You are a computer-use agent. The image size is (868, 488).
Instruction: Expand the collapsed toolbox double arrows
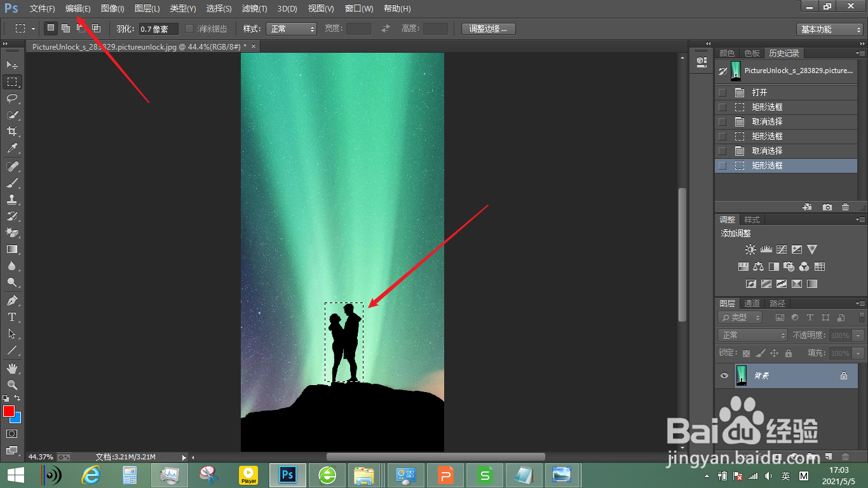click(5, 44)
